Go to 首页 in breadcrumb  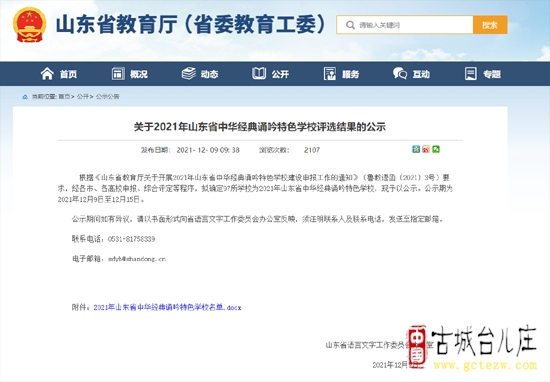click(x=64, y=96)
